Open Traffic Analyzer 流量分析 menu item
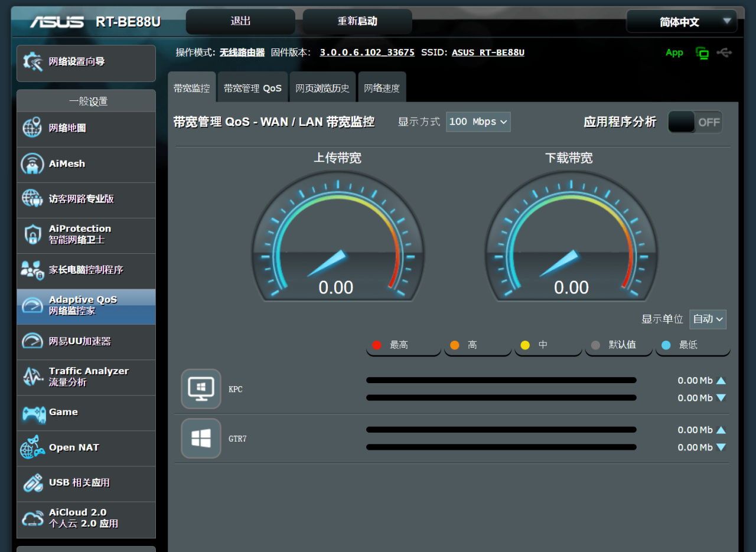 click(x=86, y=377)
